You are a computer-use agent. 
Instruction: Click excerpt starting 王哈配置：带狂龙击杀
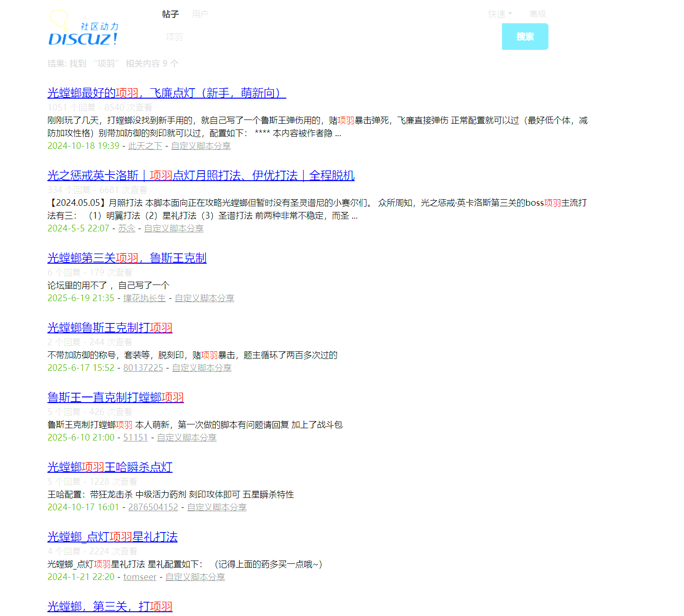tap(171, 495)
